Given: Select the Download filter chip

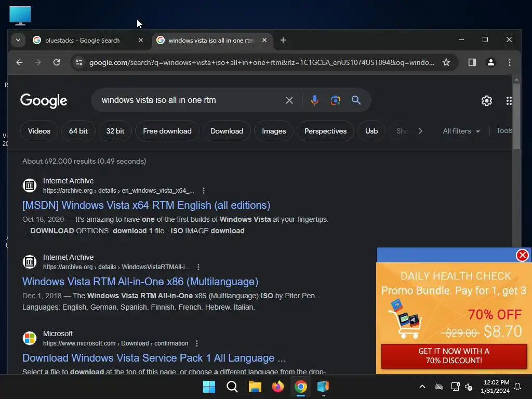Looking at the screenshot, I should click(x=227, y=131).
